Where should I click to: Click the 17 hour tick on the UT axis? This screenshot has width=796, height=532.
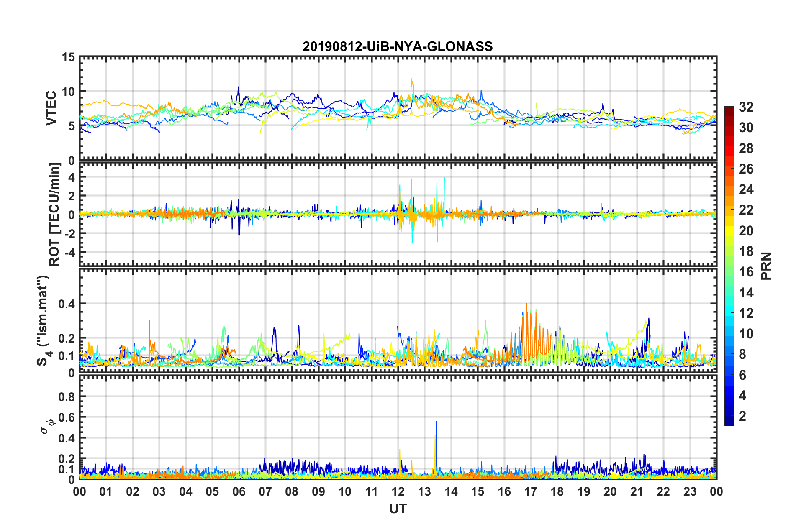pyautogui.click(x=531, y=491)
